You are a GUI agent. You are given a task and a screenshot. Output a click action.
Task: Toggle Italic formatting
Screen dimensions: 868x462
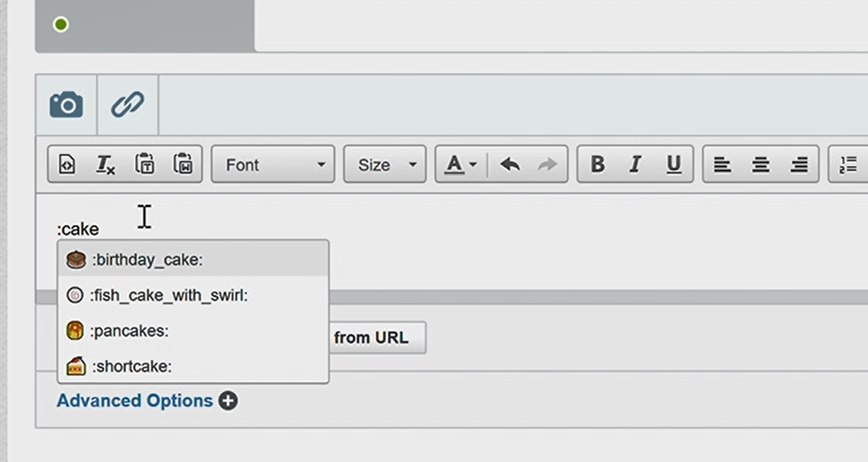click(x=635, y=165)
